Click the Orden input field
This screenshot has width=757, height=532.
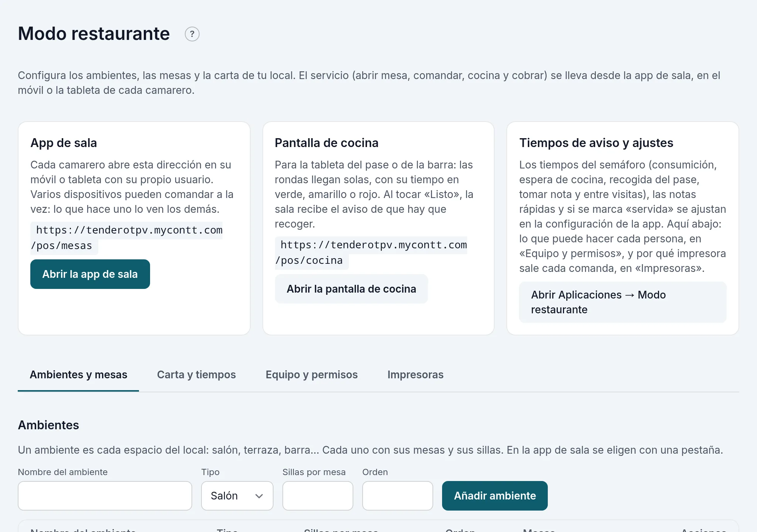[398, 496]
